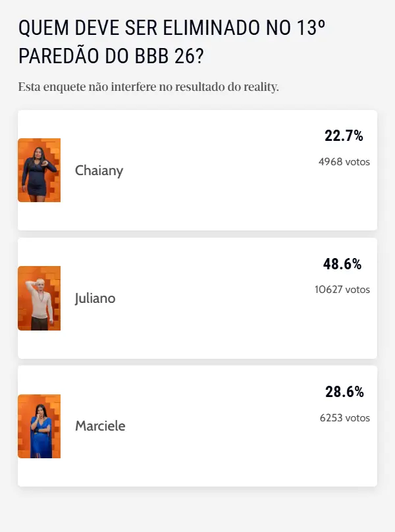Click the name label Marciele
The height and width of the screenshot is (532, 395).
point(99,426)
